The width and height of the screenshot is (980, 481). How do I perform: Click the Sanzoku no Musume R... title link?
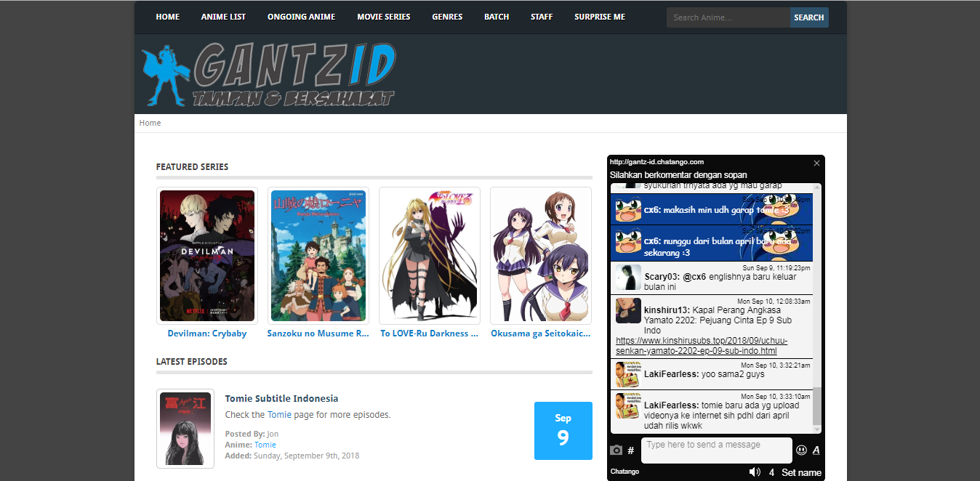(318, 334)
